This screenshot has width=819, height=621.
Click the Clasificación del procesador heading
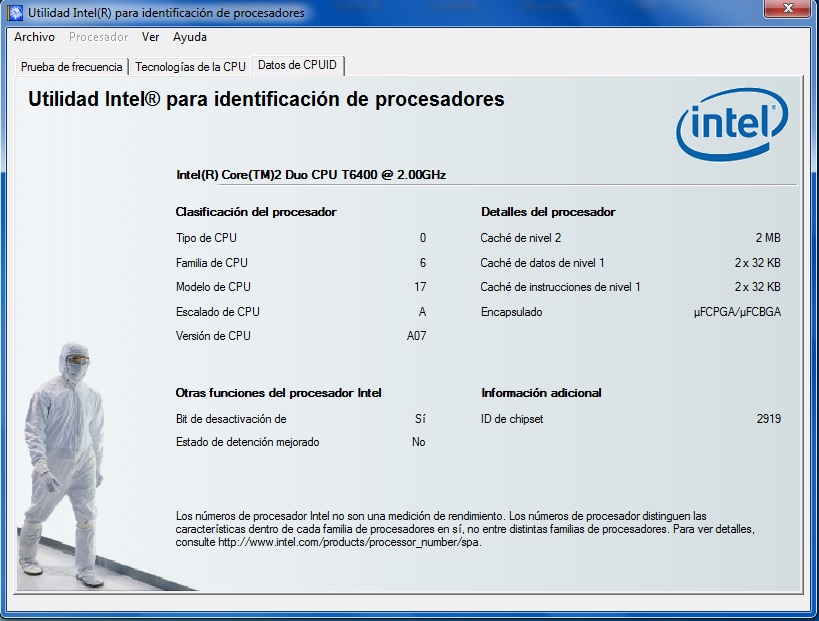256,212
